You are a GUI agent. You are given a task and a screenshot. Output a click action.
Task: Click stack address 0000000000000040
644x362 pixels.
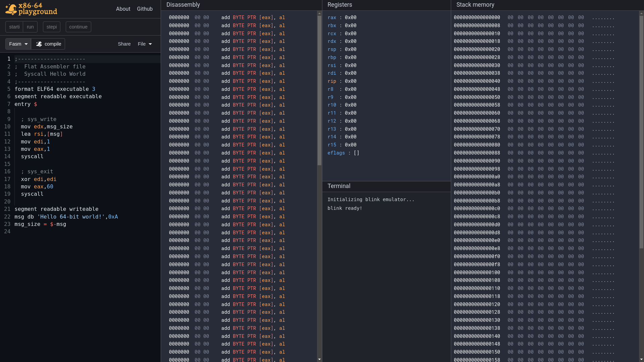tap(477, 81)
